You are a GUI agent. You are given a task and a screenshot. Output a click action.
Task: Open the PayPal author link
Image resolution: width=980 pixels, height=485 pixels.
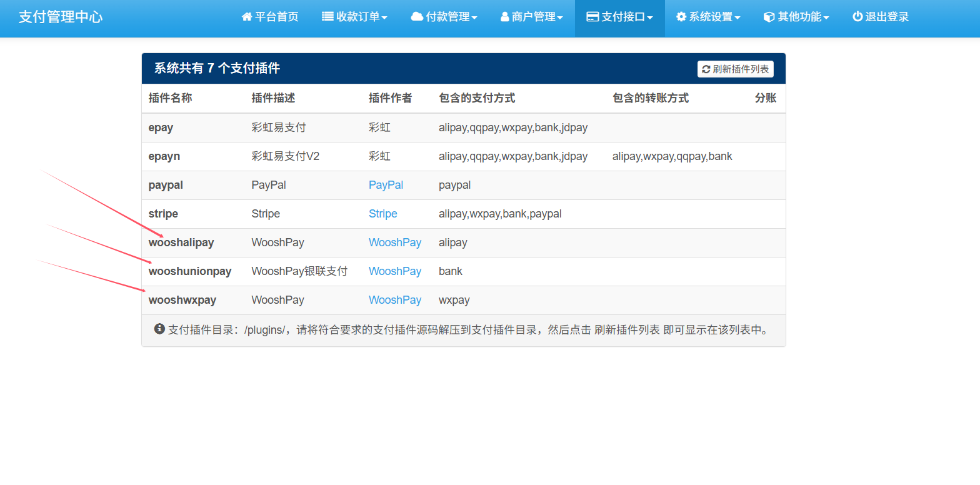point(386,185)
